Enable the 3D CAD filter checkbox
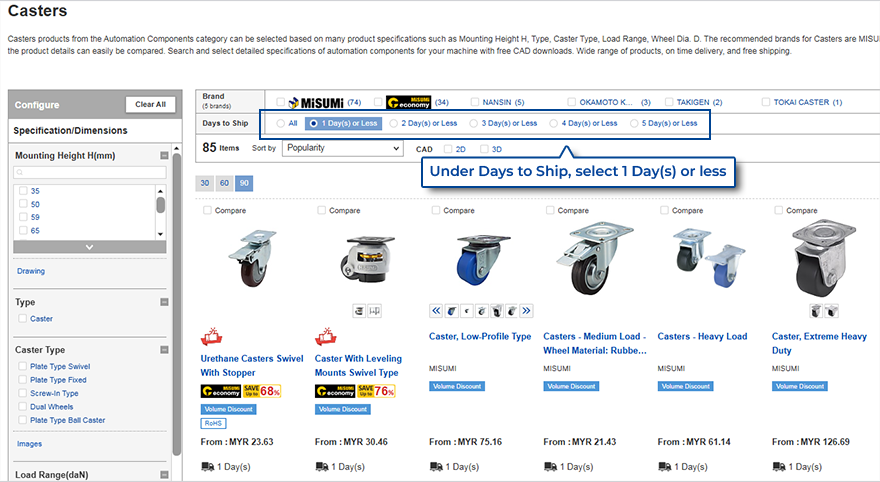 (x=484, y=149)
